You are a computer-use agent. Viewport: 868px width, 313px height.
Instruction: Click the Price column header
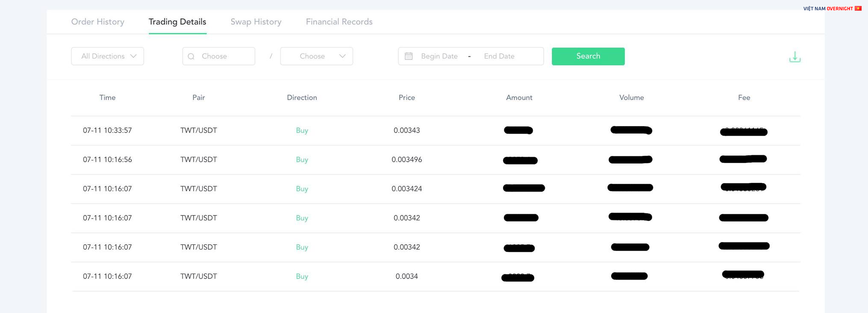[406, 97]
